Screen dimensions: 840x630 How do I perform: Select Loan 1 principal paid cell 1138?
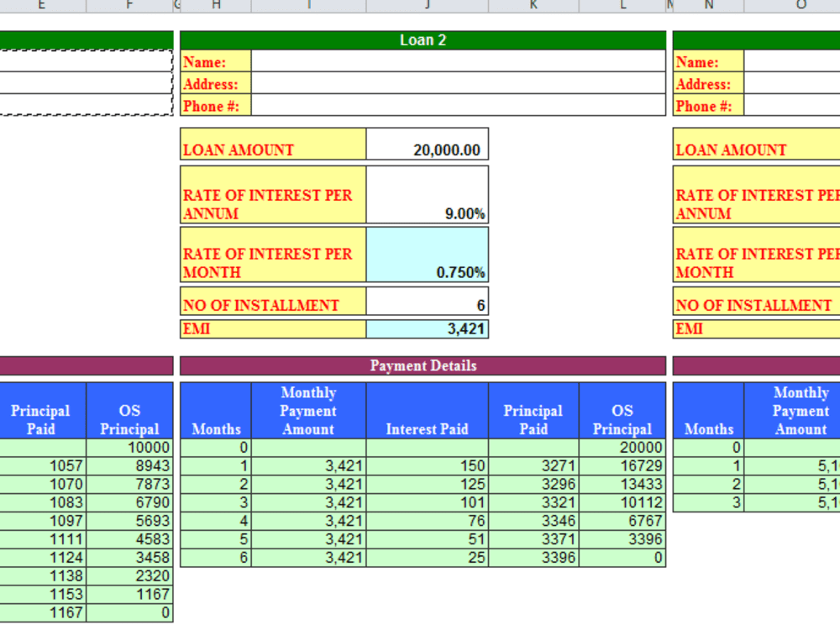[43, 576]
